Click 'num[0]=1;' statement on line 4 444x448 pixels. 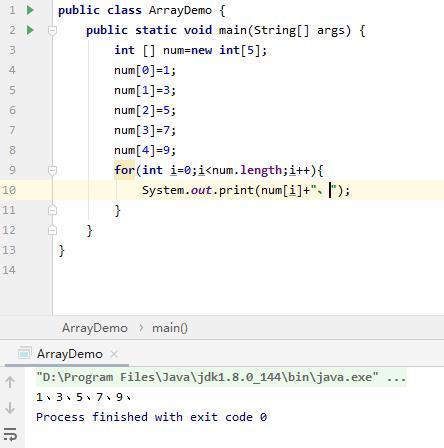point(145,70)
